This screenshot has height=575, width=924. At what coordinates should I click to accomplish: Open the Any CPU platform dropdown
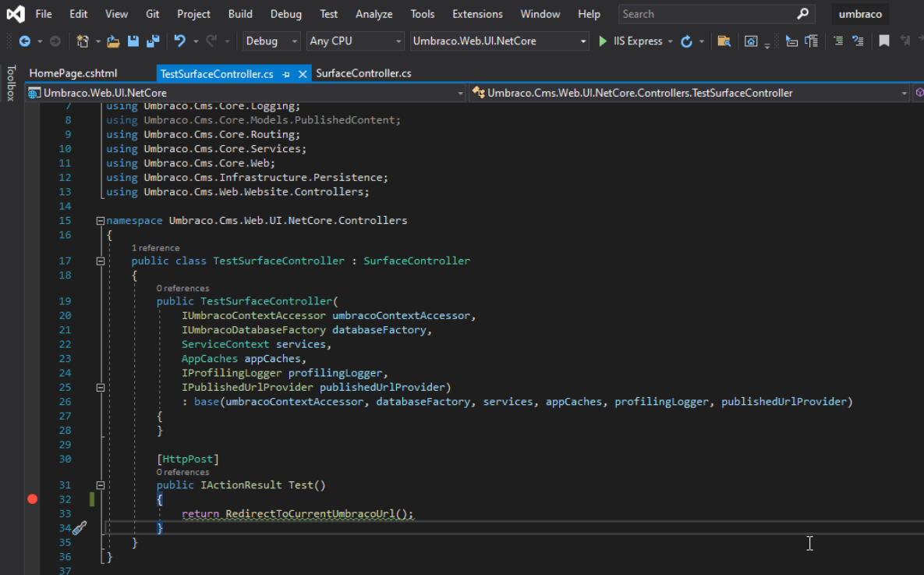(x=356, y=41)
